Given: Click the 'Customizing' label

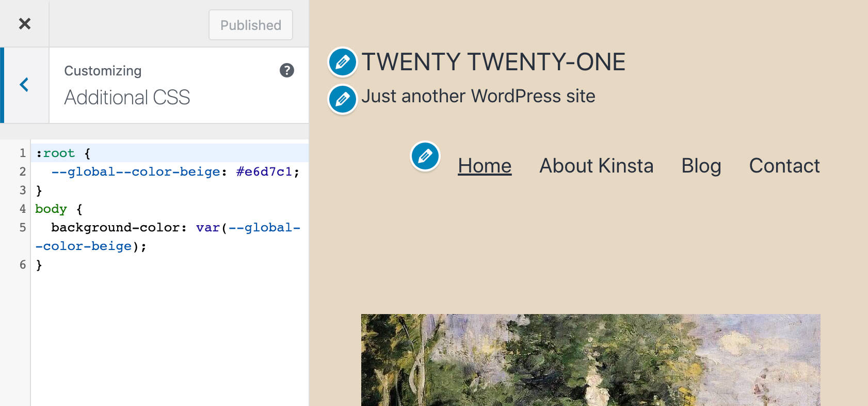Looking at the screenshot, I should (x=103, y=71).
